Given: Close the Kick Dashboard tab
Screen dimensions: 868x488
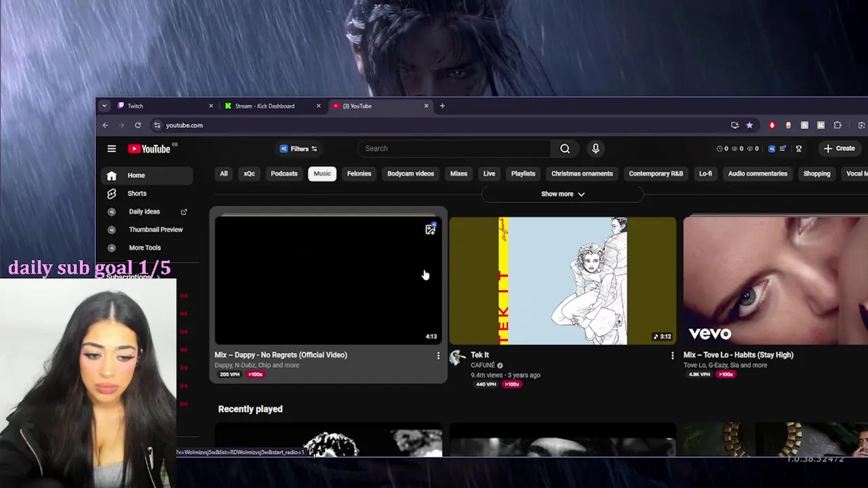Looking at the screenshot, I should [318, 106].
